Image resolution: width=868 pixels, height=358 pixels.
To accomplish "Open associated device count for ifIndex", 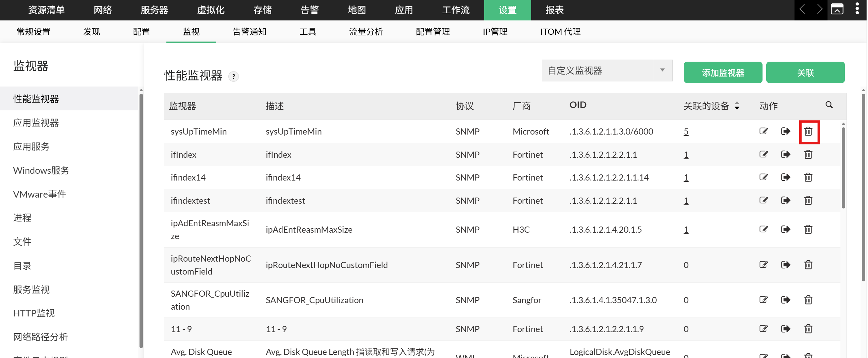I will 686,155.
